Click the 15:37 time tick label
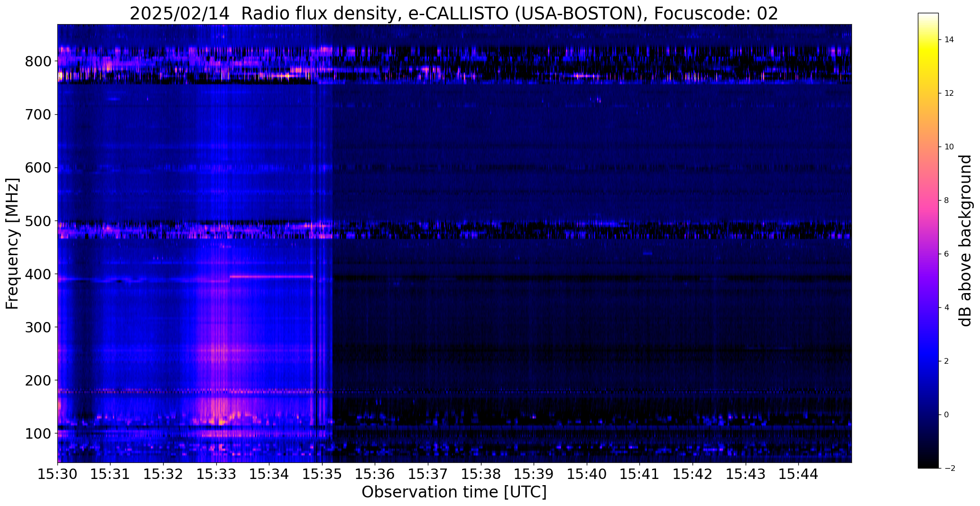Image resolution: width=980 pixels, height=506 pixels. pos(428,474)
